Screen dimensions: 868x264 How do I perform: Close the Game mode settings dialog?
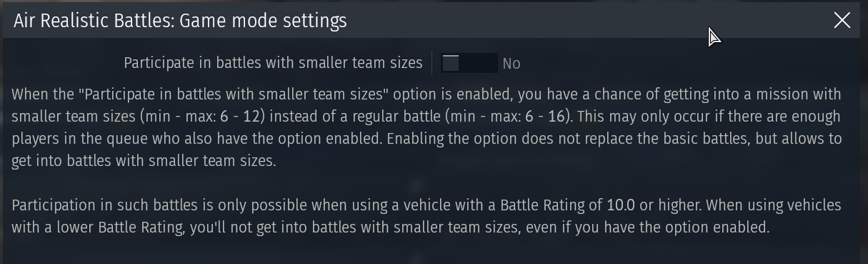842,21
